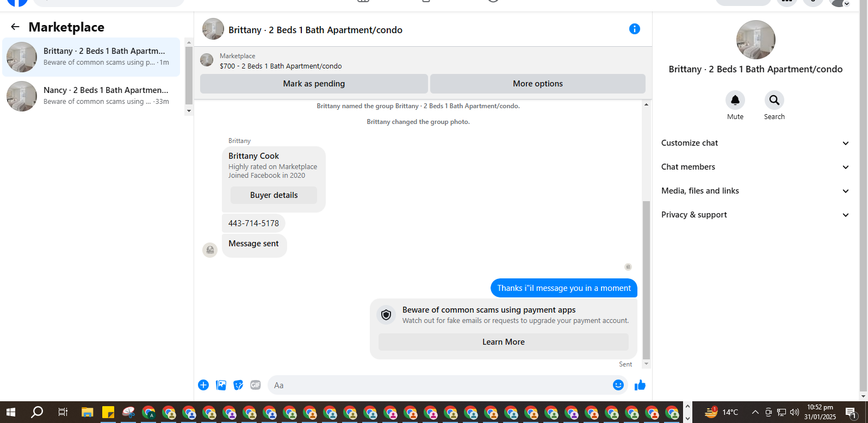Open More options for the listing
The image size is (868, 423).
(x=538, y=84)
